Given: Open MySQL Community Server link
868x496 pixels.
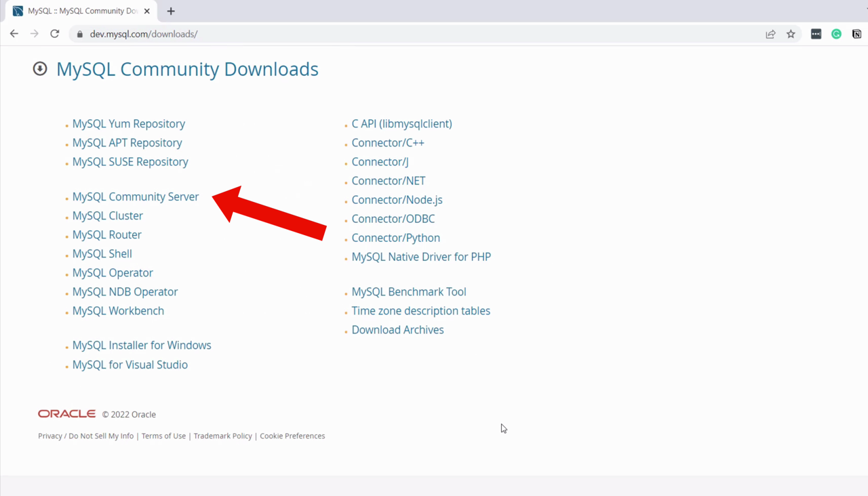Looking at the screenshot, I should 136,197.
